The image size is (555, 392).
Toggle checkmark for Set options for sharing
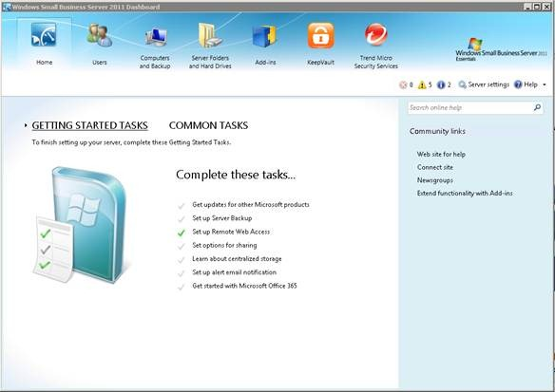point(182,246)
